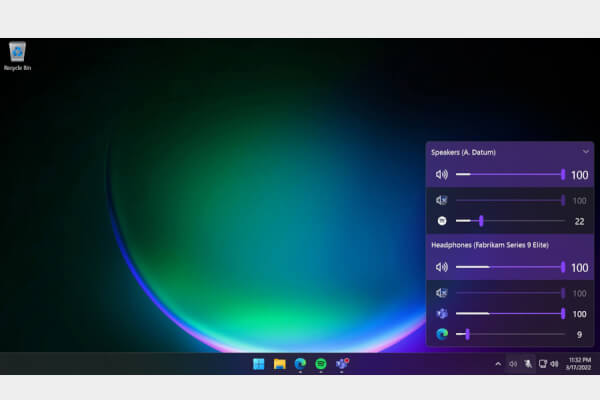Click Teams icon in the volume mixer
The height and width of the screenshot is (400, 600).
tap(442, 314)
